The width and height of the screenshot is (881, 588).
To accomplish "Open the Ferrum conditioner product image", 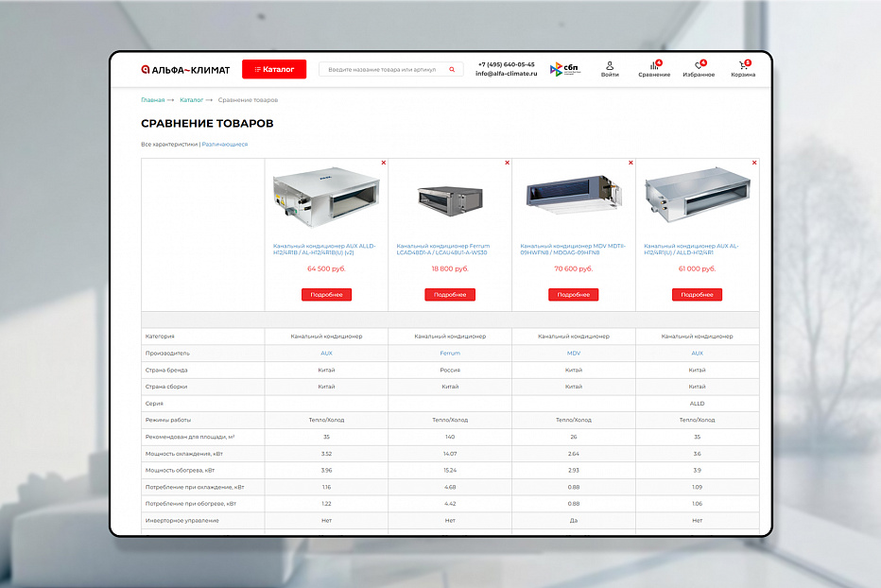I will pos(450,200).
